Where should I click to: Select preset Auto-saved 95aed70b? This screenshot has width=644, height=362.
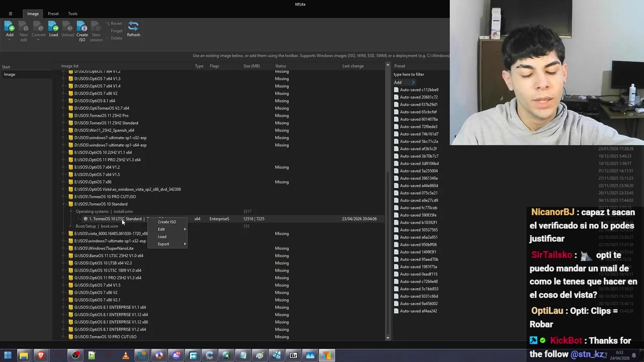419,259
